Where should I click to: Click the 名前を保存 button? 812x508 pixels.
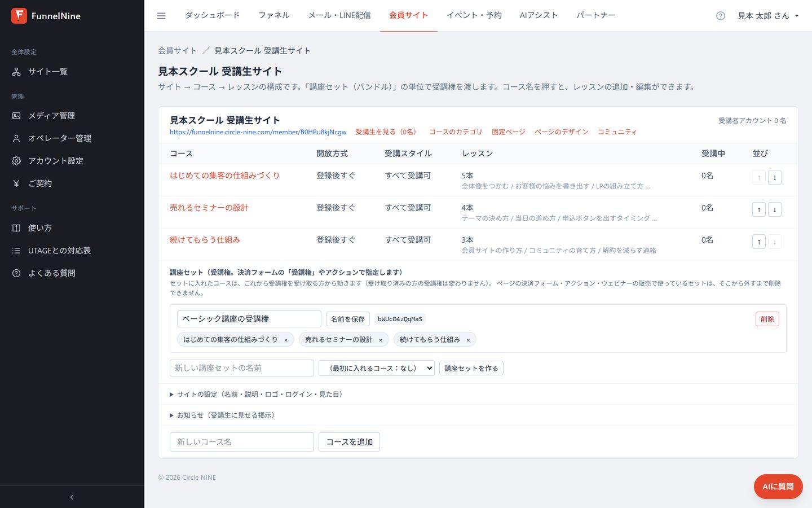point(348,319)
